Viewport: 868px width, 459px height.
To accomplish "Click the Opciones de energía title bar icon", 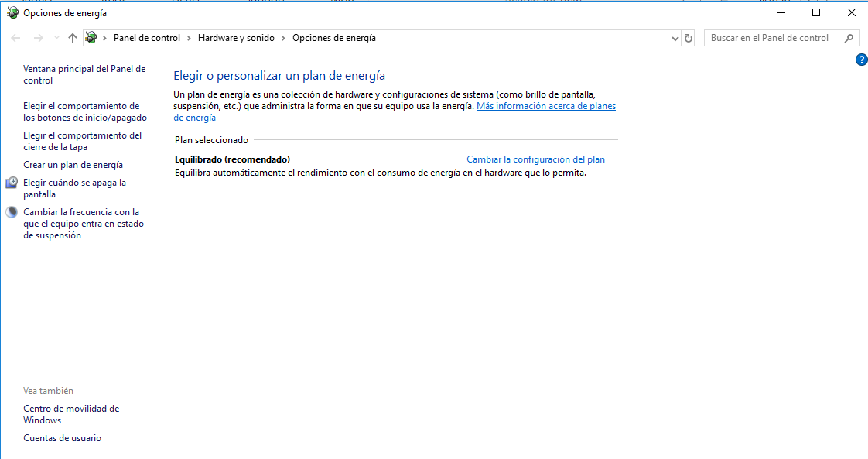I will tap(12, 12).
